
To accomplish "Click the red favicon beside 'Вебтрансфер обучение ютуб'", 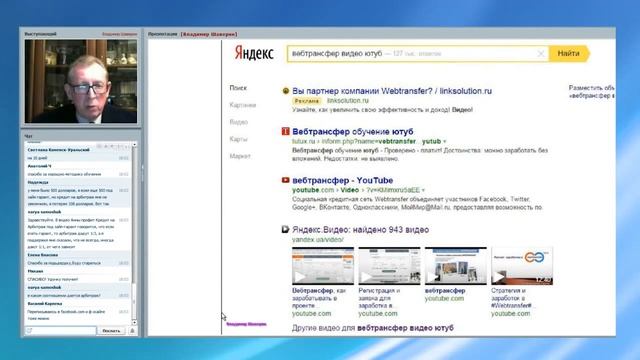I will [x=286, y=131].
